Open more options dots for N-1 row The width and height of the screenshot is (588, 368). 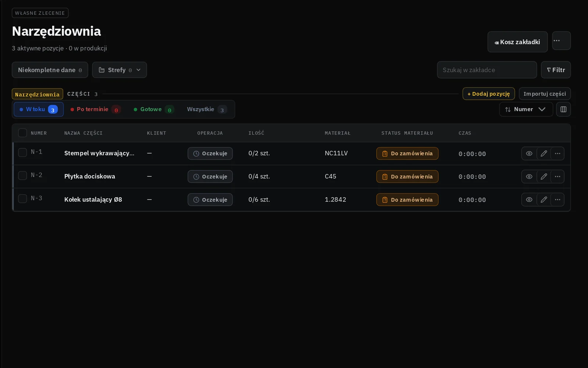(557, 153)
